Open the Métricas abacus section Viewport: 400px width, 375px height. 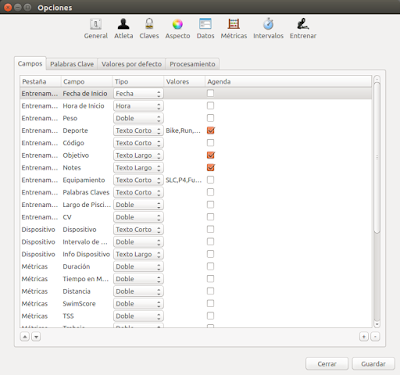click(234, 29)
